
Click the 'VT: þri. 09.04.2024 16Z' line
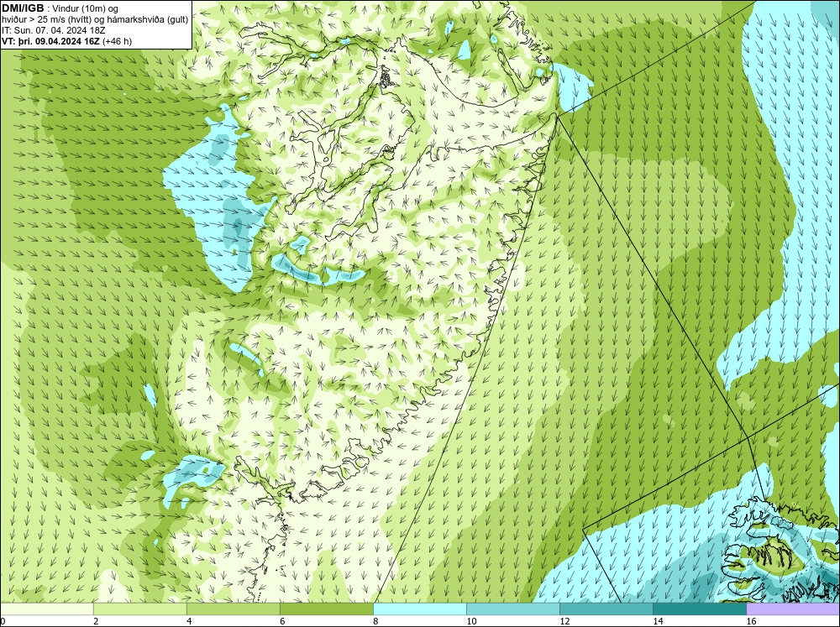(66, 40)
